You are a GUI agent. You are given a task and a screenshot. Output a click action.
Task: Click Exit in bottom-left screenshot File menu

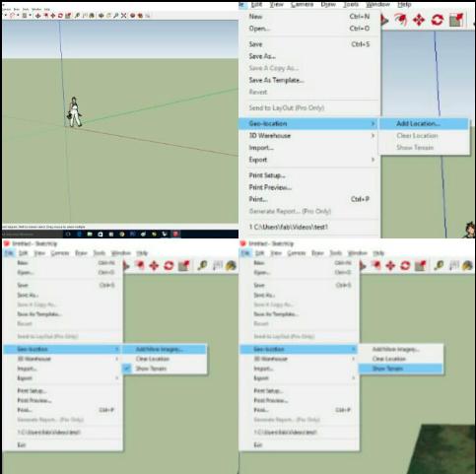62,445
